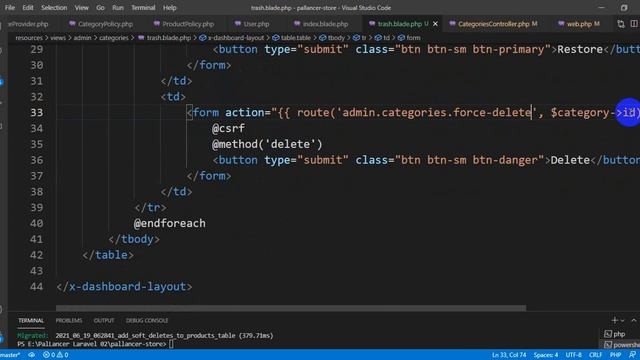Create a new terminal with plus icon
The width and height of the screenshot is (640, 360).
[x=614, y=320]
